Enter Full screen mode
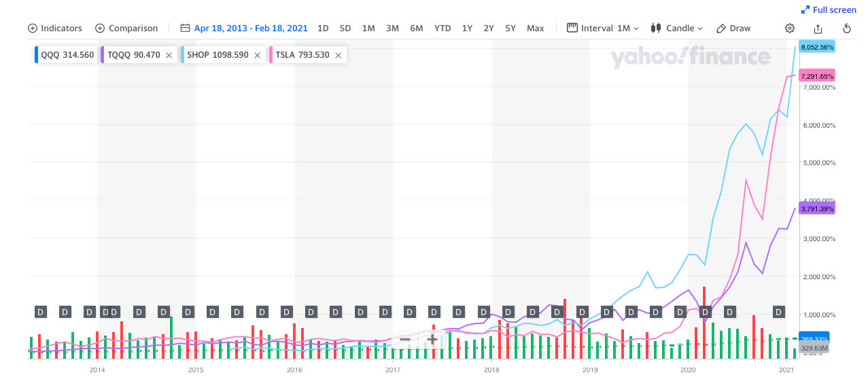 tap(829, 10)
